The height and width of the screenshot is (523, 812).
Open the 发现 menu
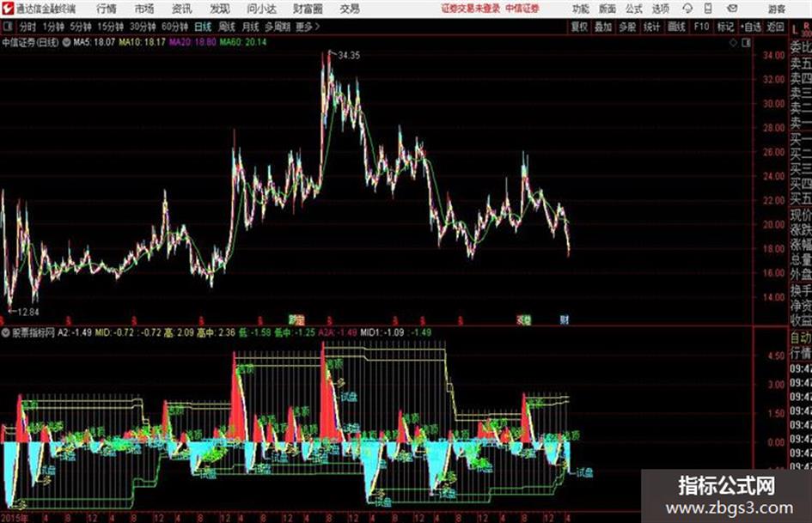click(220, 9)
